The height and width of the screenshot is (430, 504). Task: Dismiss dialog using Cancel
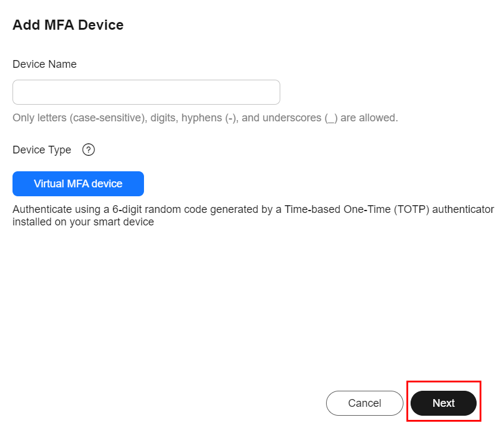pos(364,403)
